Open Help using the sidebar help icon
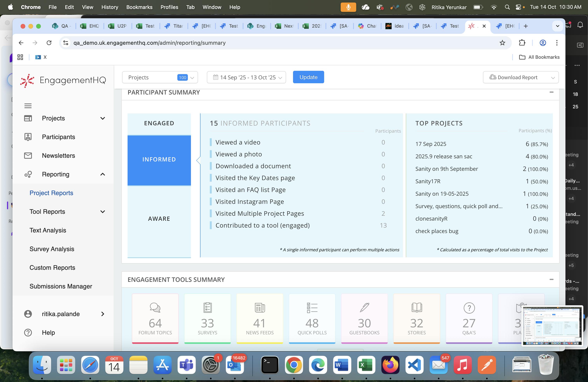The image size is (588, 382). [x=28, y=332]
